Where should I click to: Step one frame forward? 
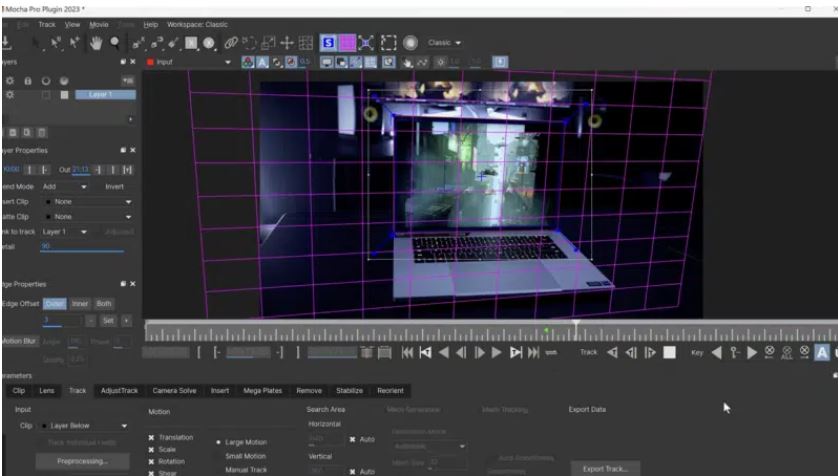(x=479, y=353)
